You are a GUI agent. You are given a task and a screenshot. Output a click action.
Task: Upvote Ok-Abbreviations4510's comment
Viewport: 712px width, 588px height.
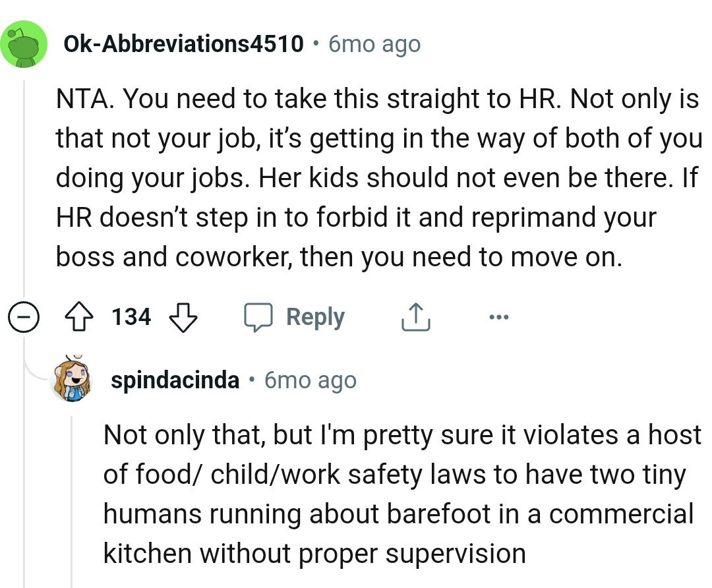pyautogui.click(x=79, y=316)
